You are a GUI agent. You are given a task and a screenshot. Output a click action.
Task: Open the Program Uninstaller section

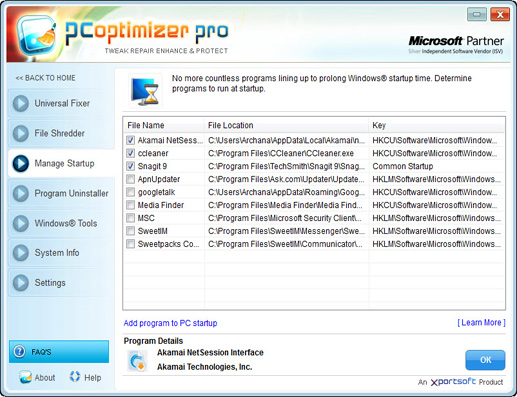coord(61,193)
